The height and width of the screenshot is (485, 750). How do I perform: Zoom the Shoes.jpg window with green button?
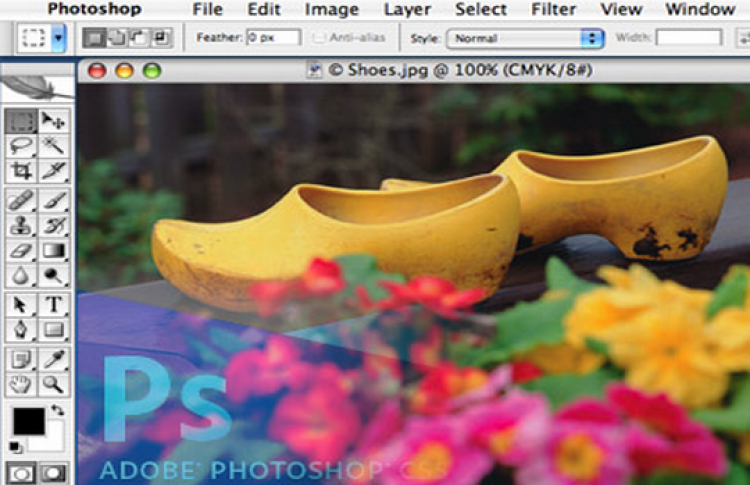[152, 71]
